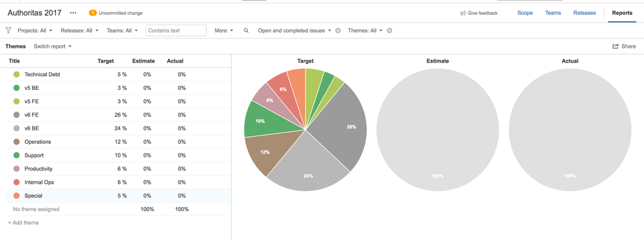Click the Estimate column header in table

click(x=143, y=61)
